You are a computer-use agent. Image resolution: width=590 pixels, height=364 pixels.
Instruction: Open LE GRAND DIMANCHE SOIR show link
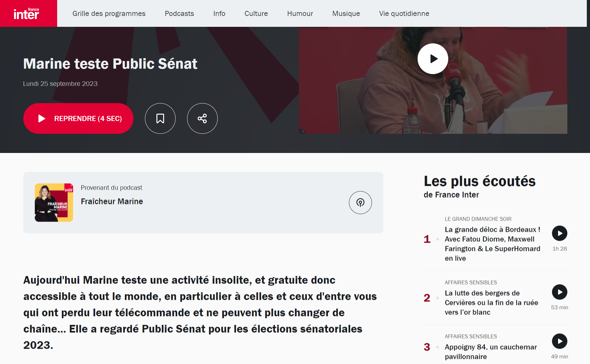click(478, 219)
